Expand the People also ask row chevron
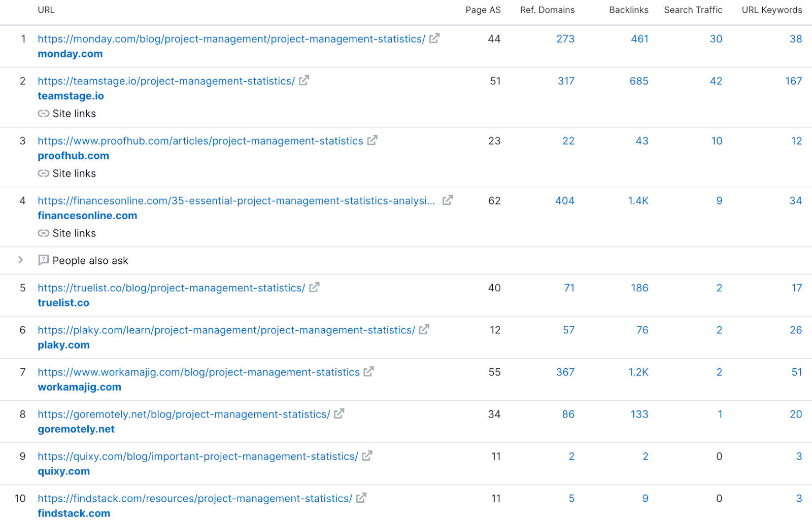This screenshot has width=812, height=521. pos(20,260)
